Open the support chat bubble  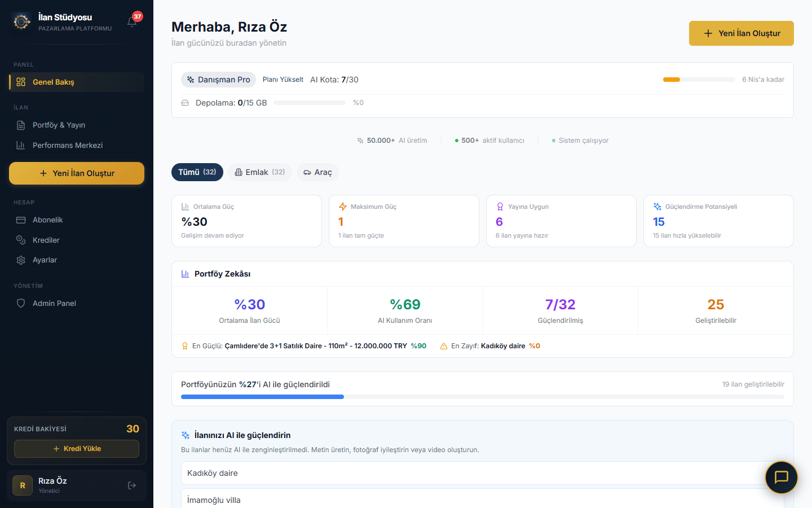[x=781, y=478]
